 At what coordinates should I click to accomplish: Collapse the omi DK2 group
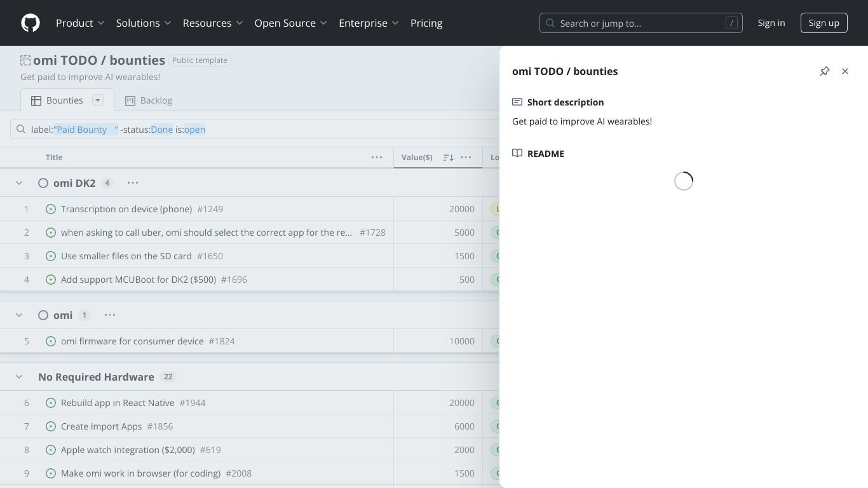(x=19, y=183)
